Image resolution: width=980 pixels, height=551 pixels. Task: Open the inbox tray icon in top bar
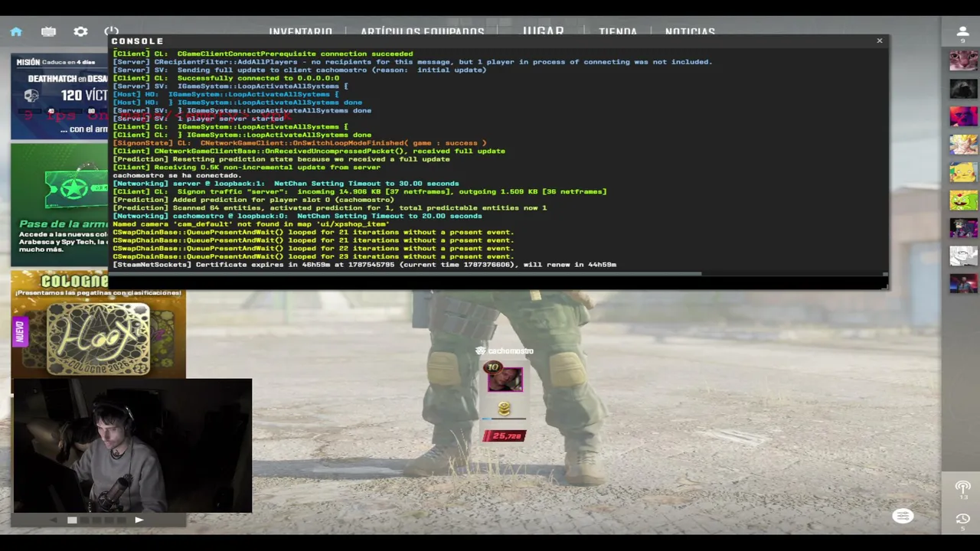tap(48, 31)
